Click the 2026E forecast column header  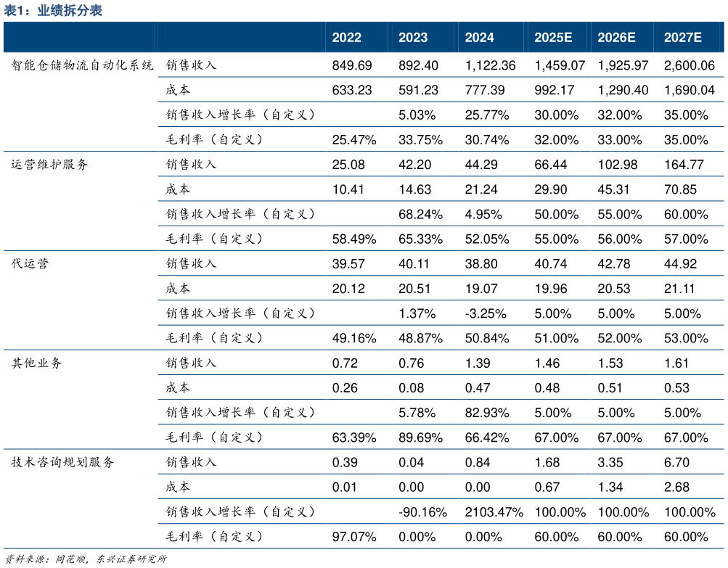pyautogui.click(x=616, y=38)
